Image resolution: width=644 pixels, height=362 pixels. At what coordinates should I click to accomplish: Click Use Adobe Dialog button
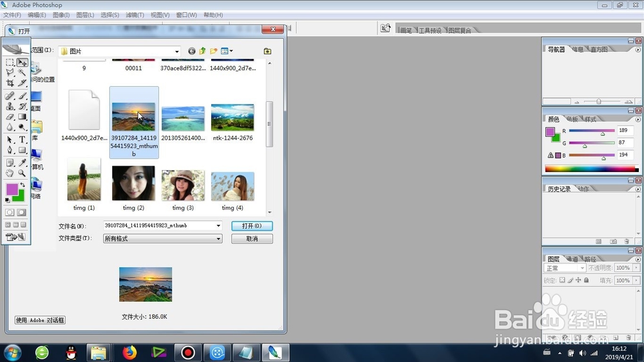[x=40, y=320]
